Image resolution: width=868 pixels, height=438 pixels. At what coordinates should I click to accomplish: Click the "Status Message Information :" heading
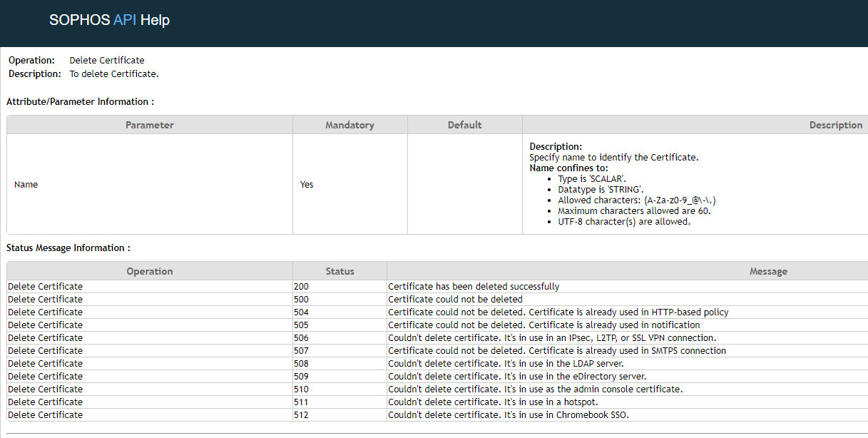coord(68,248)
